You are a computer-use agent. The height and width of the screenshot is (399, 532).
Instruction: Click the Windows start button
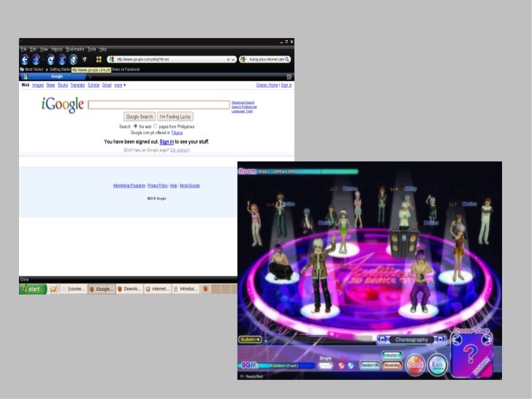tap(33, 289)
